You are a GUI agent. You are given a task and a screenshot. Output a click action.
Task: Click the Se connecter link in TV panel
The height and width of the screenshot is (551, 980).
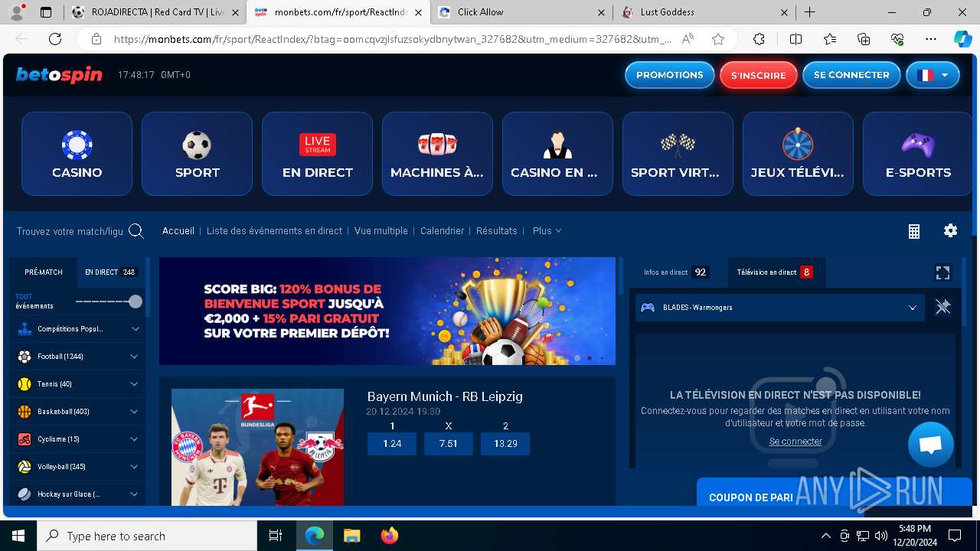click(795, 442)
